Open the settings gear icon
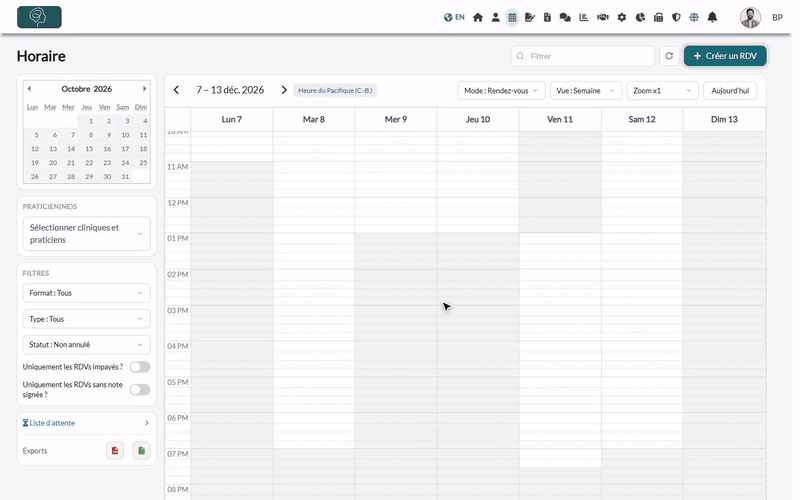Viewport: 800px width, 500px height. tap(621, 17)
